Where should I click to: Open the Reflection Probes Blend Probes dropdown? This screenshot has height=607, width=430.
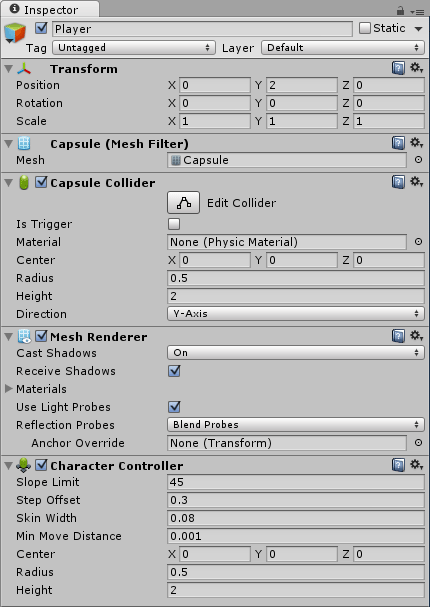point(296,425)
